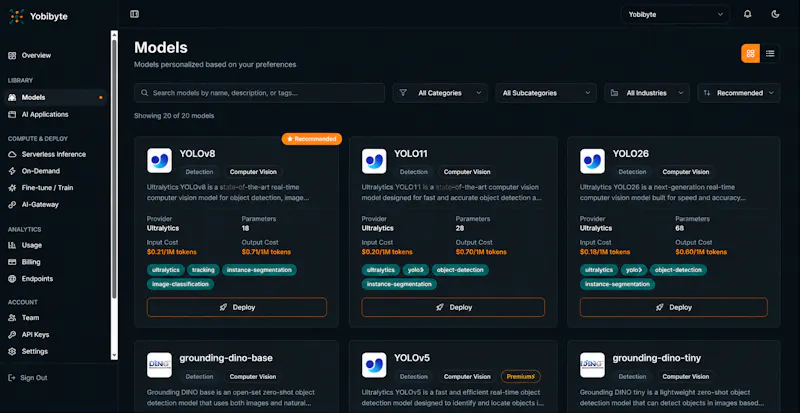
Task: Click Detection badge on YOLOv8
Action: [199, 172]
